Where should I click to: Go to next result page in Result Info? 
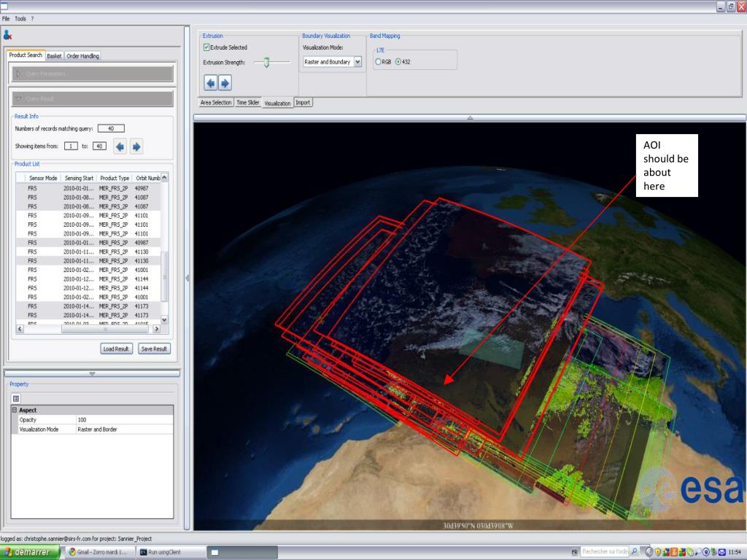click(x=136, y=147)
